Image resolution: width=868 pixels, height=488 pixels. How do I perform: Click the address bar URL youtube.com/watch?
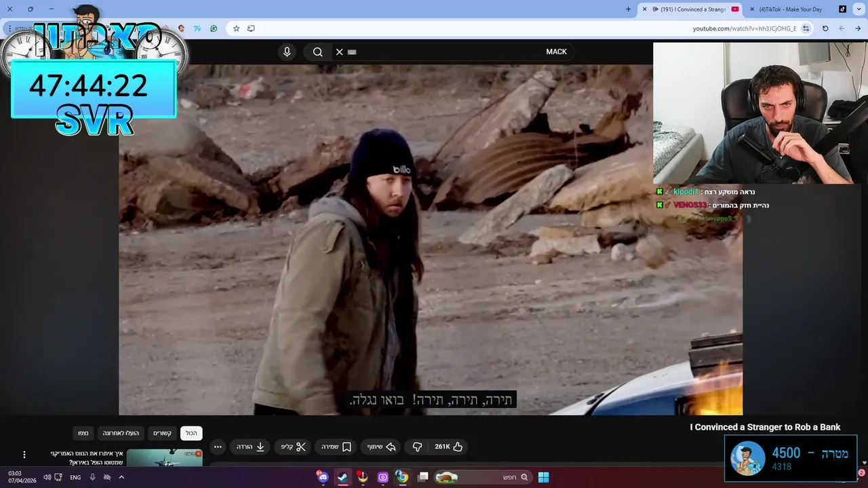coord(745,28)
